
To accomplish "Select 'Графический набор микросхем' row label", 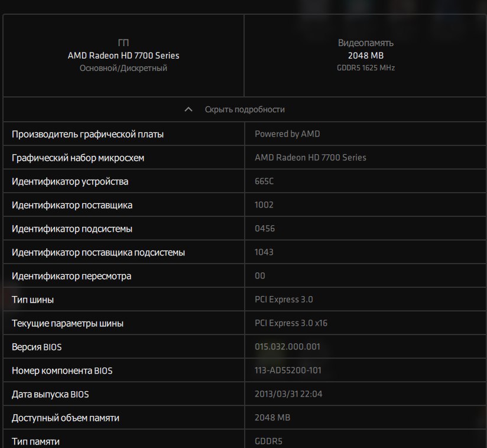I will [x=78, y=158].
